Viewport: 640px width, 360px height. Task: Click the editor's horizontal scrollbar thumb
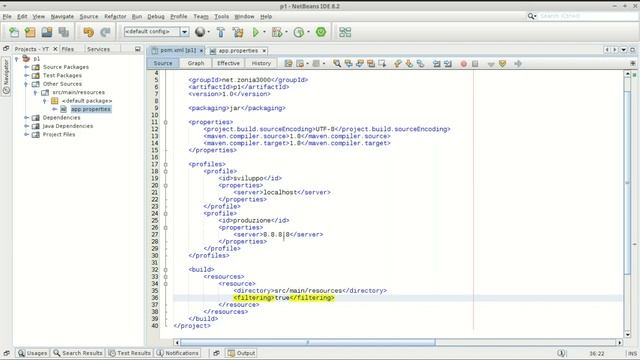pos(308,342)
